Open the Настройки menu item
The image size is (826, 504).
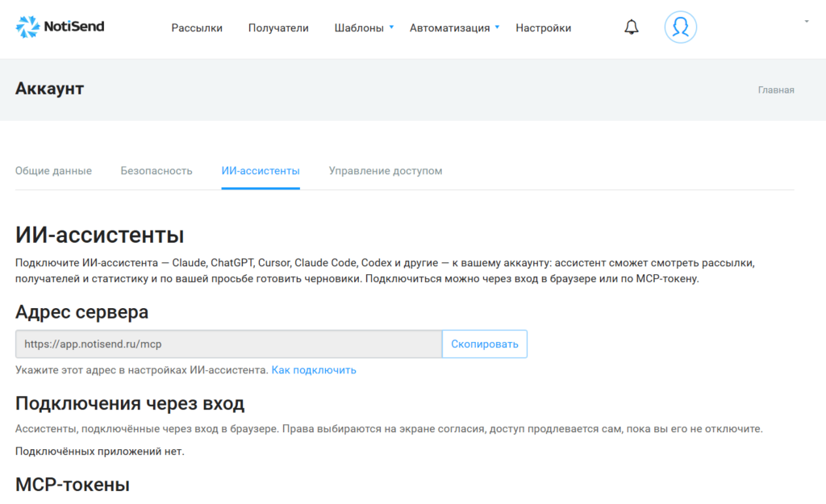543,28
